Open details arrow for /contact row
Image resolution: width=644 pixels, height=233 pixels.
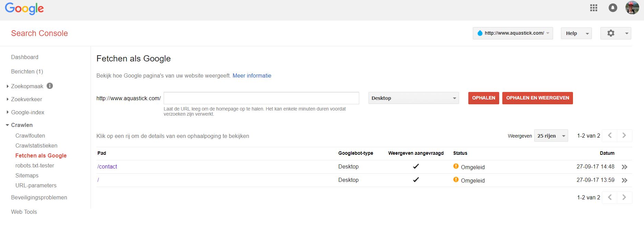click(x=624, y=167)
